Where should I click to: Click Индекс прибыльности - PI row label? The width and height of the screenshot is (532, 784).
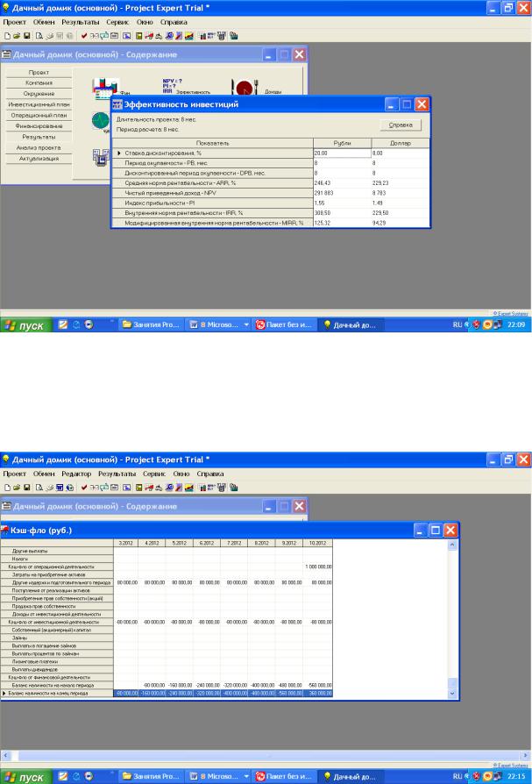pyautogui.click(x=212, y=203)
